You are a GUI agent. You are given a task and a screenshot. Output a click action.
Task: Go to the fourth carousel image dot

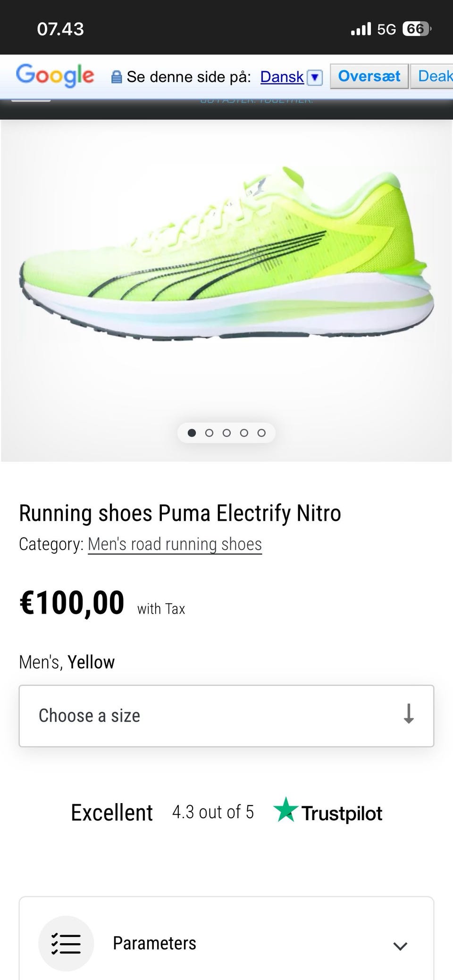click(x=244, y=433)
